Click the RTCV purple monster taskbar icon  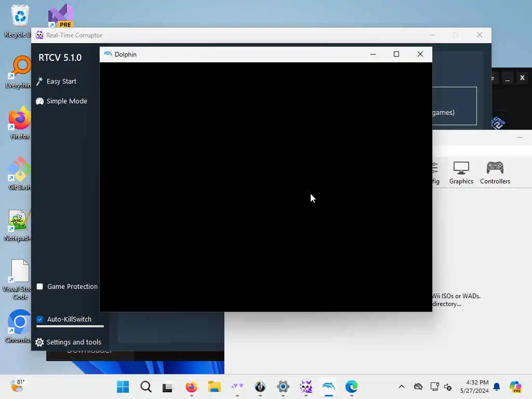305,387
